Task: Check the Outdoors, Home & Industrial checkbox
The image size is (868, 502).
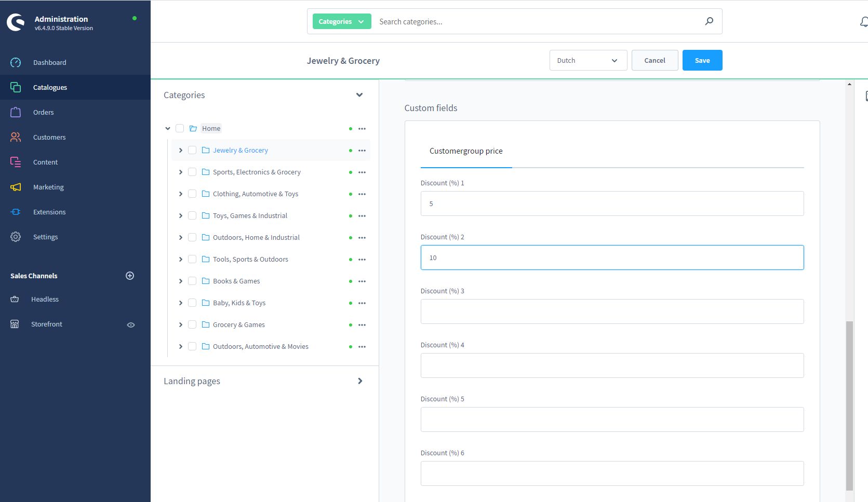Action: [192, 237]
